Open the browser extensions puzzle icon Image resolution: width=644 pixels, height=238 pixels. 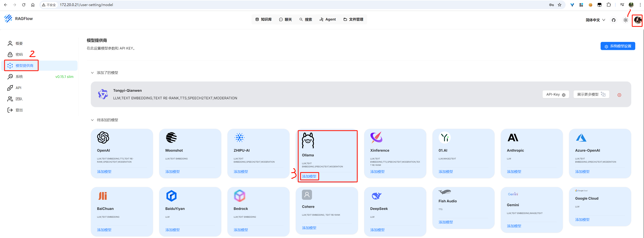point(609,5)
